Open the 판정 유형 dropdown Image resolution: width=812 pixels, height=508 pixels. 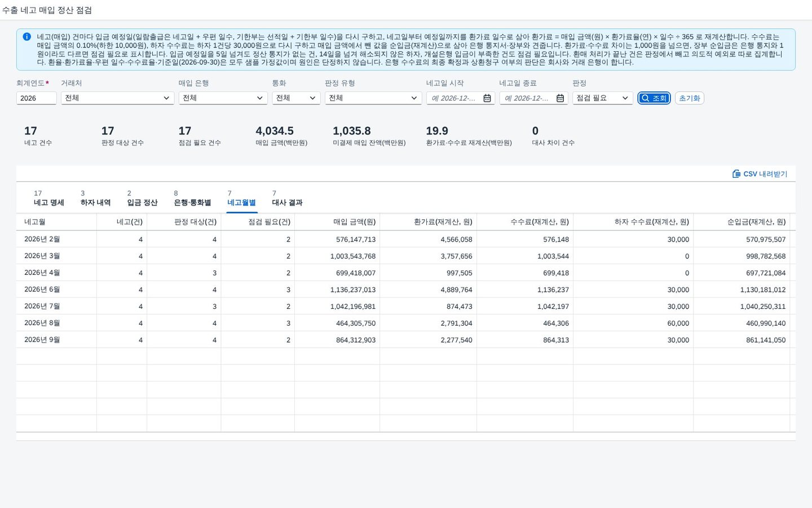(x=373, y=98)
